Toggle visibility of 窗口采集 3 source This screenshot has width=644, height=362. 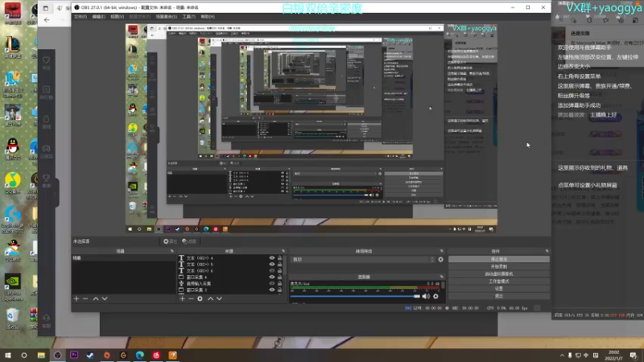click(x=272, y=290)
